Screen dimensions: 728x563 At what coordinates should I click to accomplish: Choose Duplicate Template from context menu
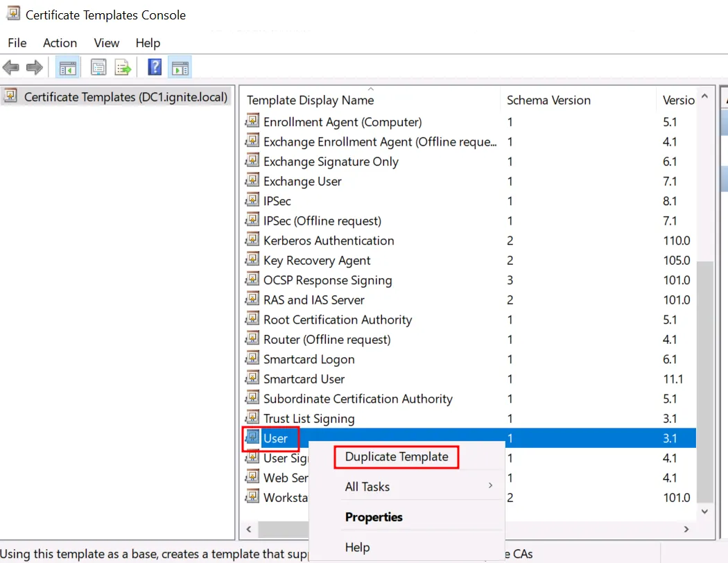(397, 456)
